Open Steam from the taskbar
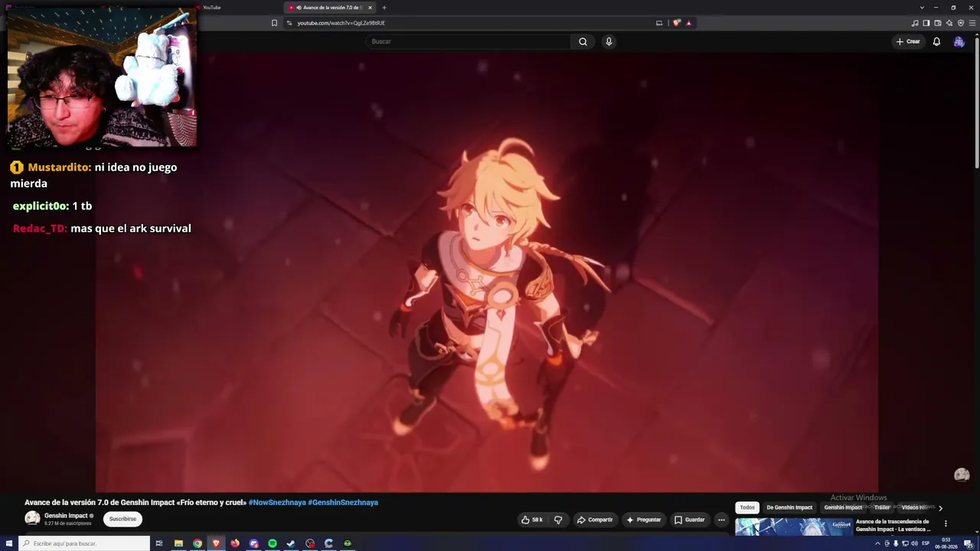The height and width of the screenshot is (551, 980). click(x=291, y=543)
